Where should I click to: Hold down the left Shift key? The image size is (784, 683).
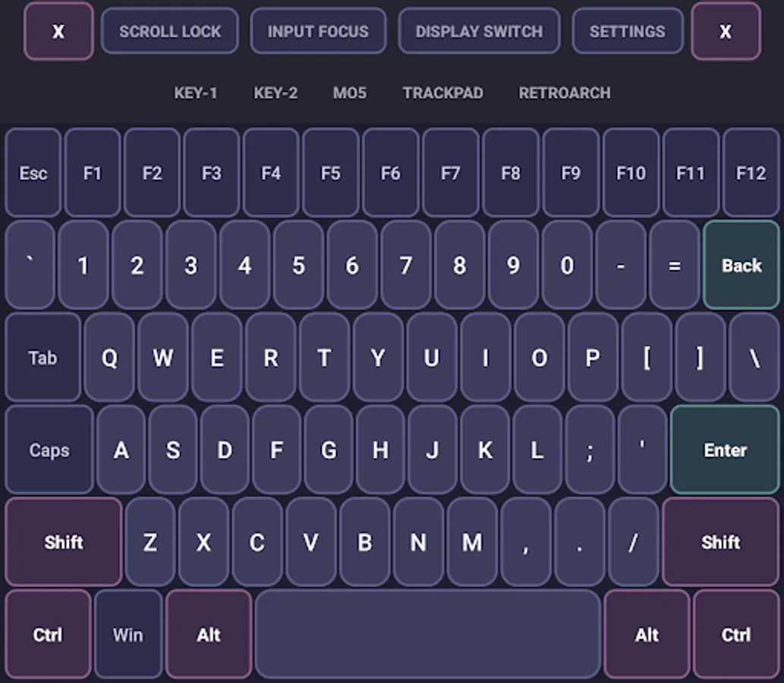pos(63,542)
